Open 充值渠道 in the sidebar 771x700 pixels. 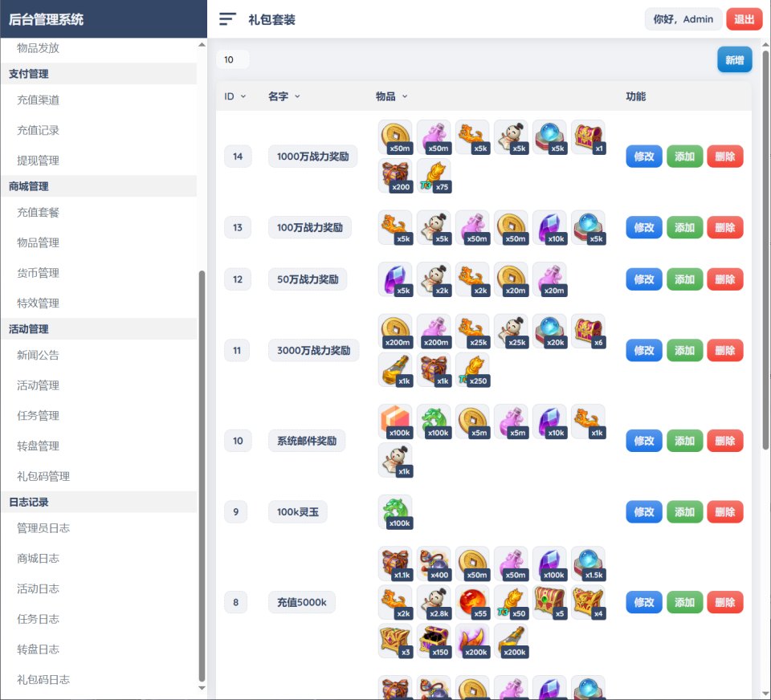(38, 100)
